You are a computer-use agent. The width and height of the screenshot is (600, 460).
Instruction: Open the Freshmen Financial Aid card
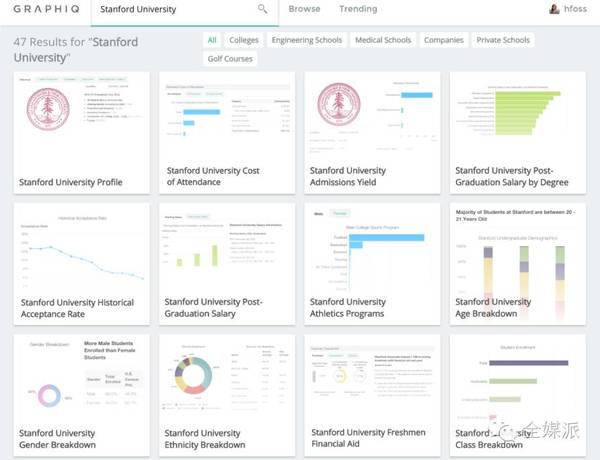pyautogui.click(x=372, y=395)
